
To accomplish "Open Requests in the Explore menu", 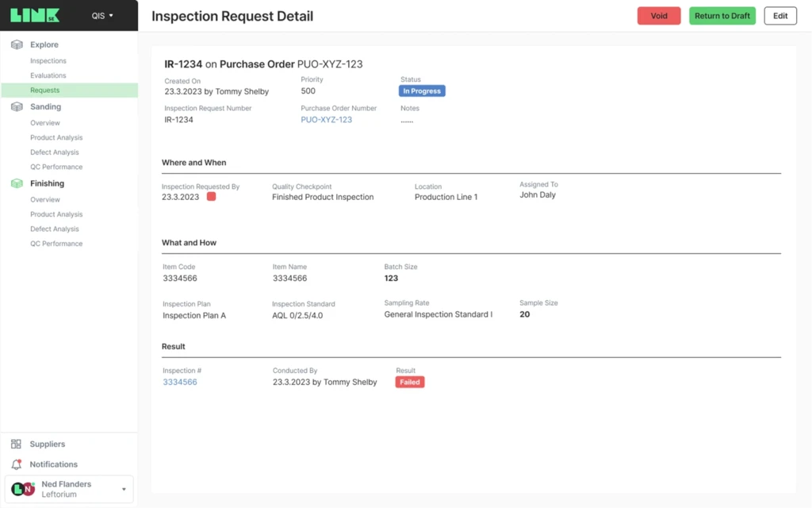I will 45,90.
